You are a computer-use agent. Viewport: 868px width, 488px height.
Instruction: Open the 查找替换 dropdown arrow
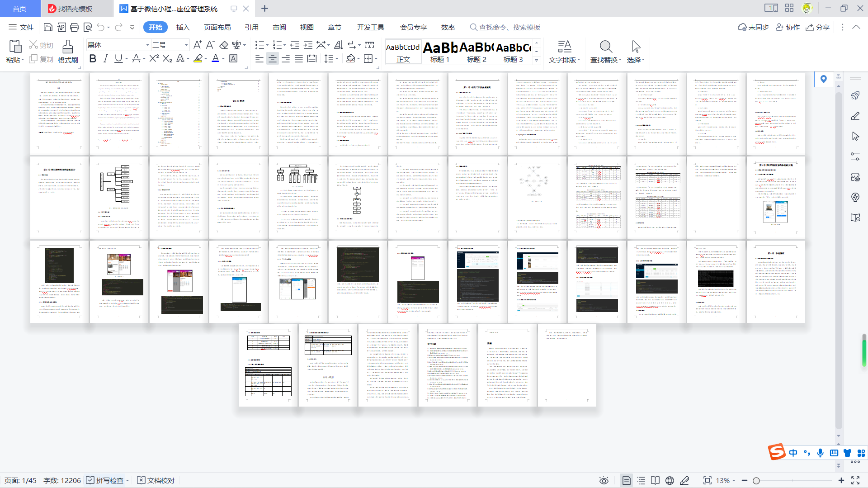coord(620,60)
